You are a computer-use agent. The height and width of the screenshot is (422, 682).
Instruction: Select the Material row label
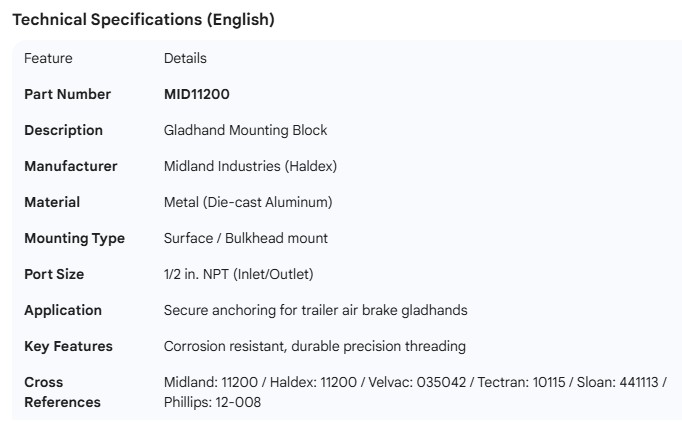pos(52,203)
